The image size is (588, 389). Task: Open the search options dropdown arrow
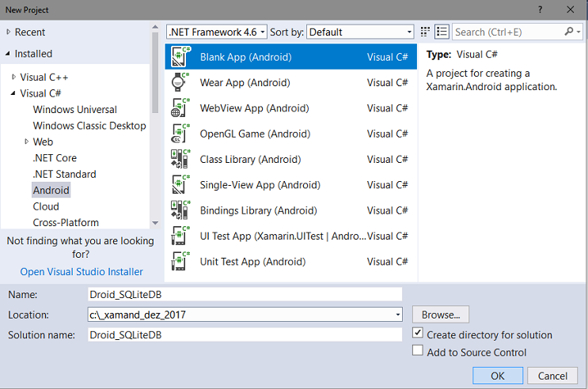(x=579, y=32)
